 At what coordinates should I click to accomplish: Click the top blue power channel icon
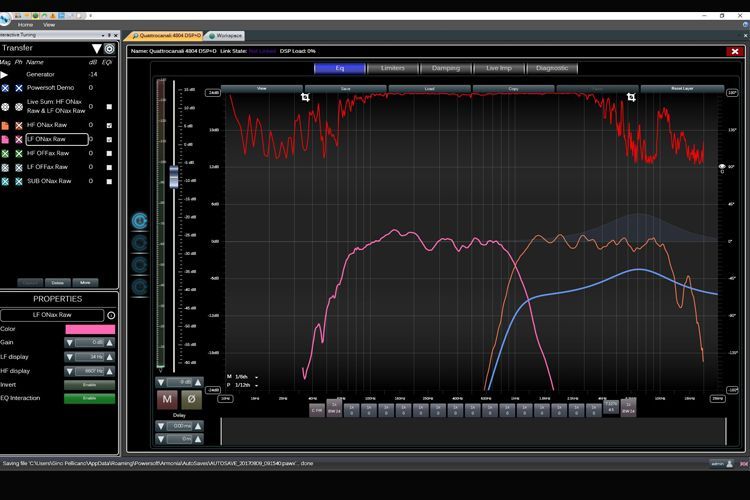click(140, 220)
